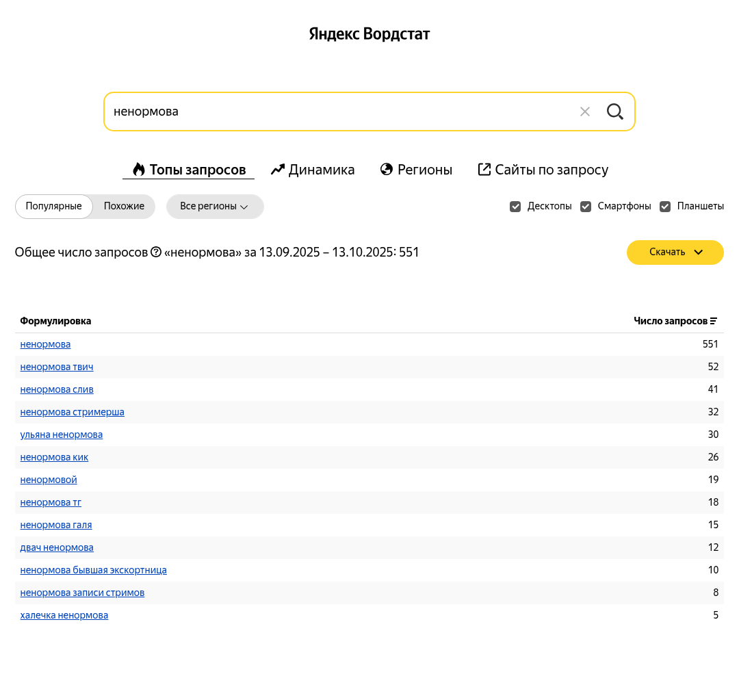This screenshot has height=700, width=739.
Task: Toggle the Смартфоны checkbox
Action: pyautogui.click(x=586, y=207)
